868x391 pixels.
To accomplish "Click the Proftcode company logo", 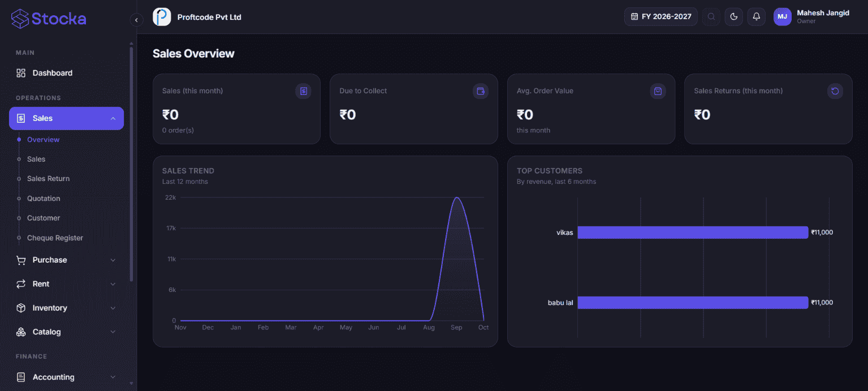I will [x=162, y=17].
